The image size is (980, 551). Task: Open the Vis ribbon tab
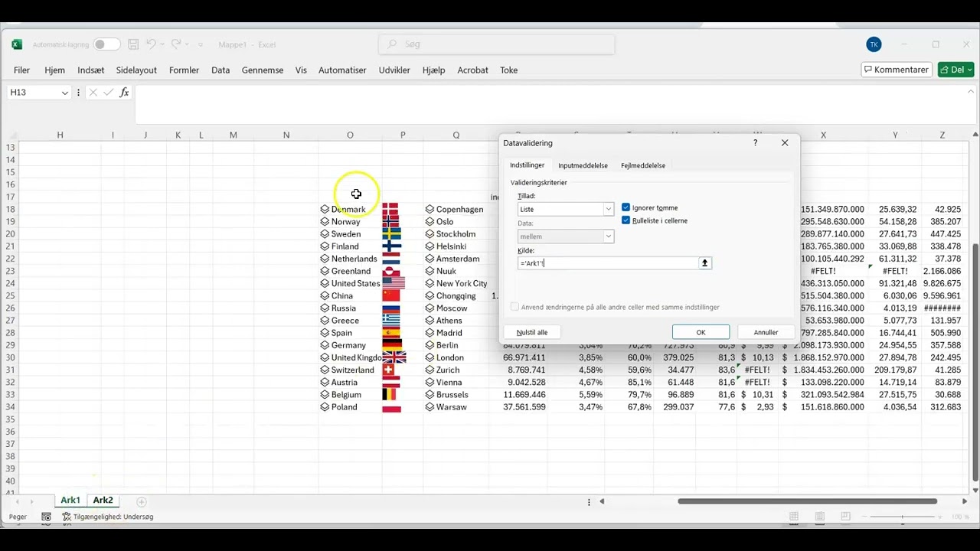[x=301, y=70]
